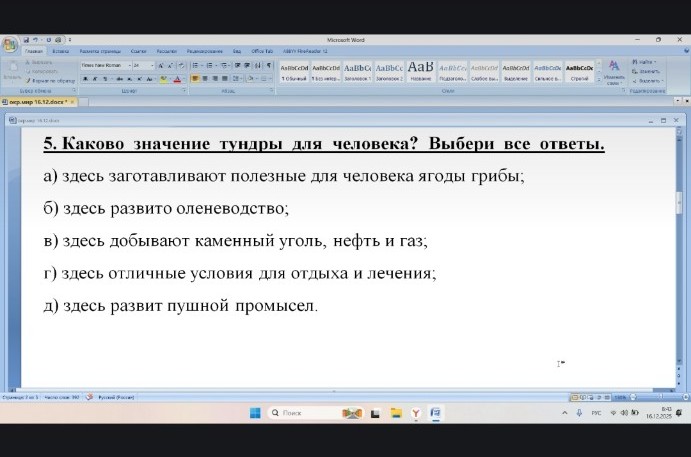Image resolution: width=691 pixels, height=457 pixels.
Task: Apply yellow text highlight color
Action: point(163,79)
